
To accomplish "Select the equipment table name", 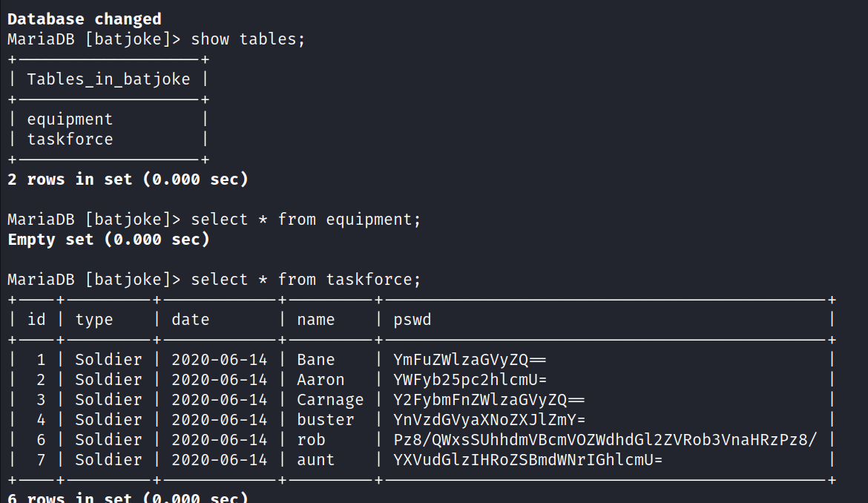I will click(70, 119).
